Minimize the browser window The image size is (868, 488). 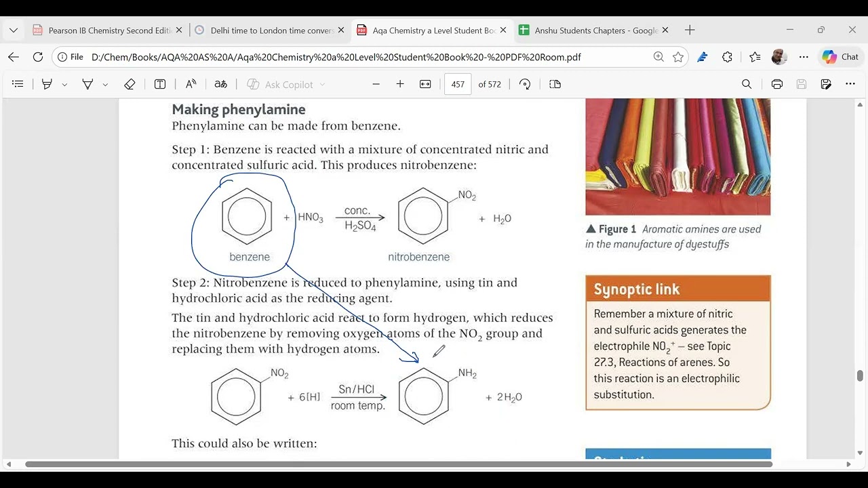[x=789, y=30]
